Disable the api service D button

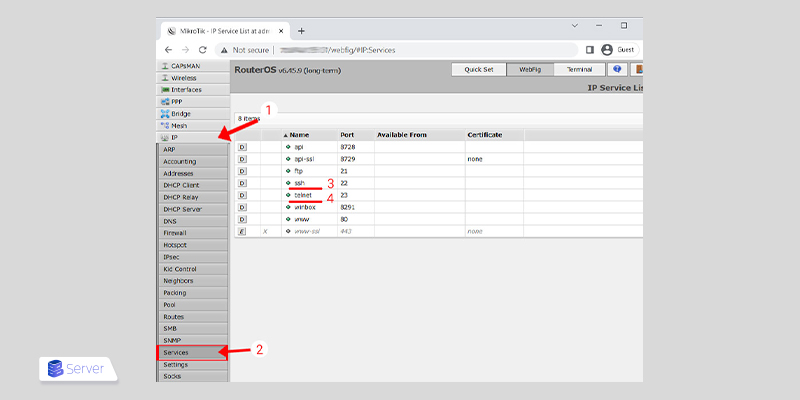(x=242, y=147)
